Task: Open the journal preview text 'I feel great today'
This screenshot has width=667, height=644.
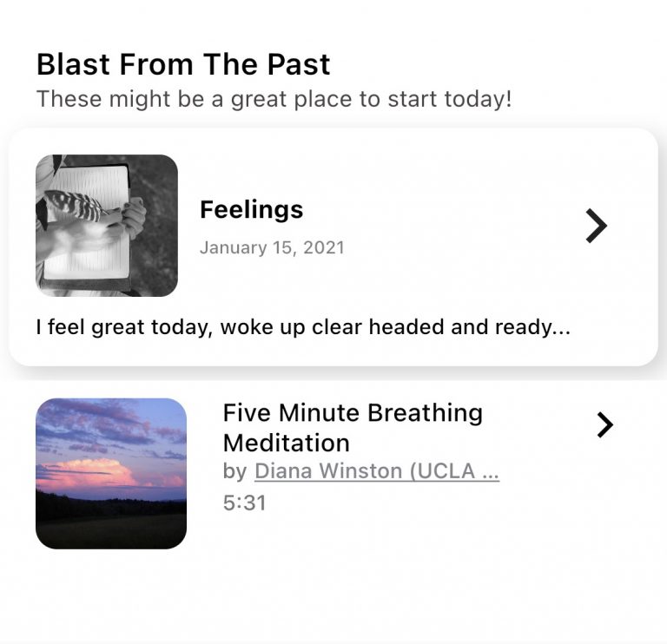Action: tap(303, 327)
